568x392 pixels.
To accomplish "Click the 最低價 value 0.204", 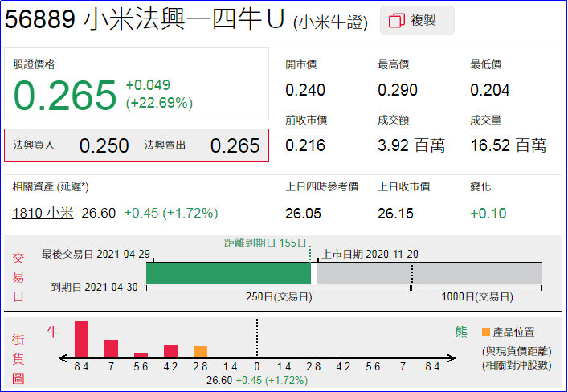I will (490, 90).
